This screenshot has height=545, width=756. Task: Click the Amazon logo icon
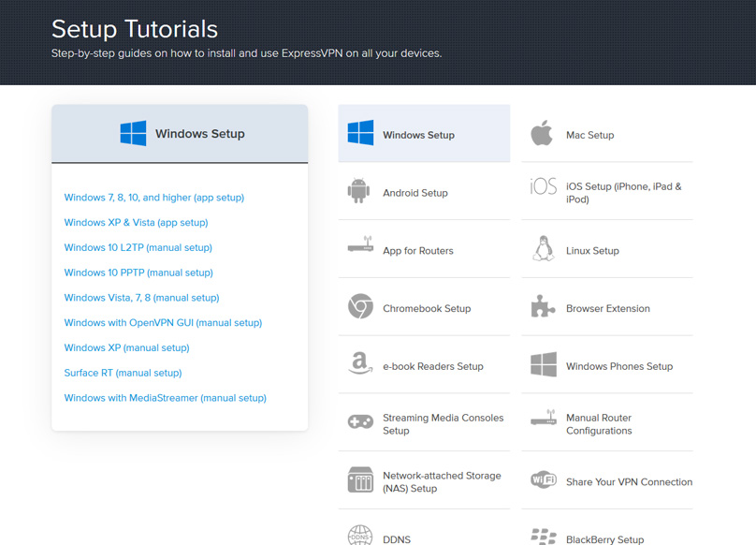[x=360, y=363]
